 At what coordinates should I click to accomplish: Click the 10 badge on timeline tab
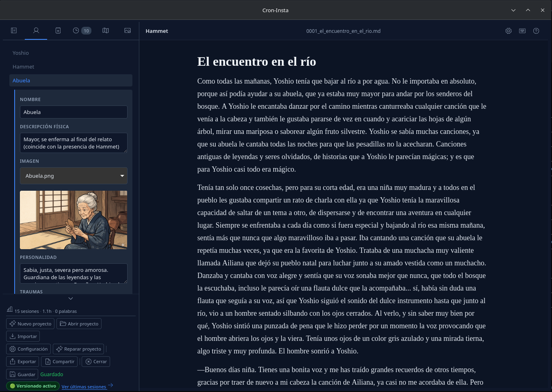coord(86,31)
